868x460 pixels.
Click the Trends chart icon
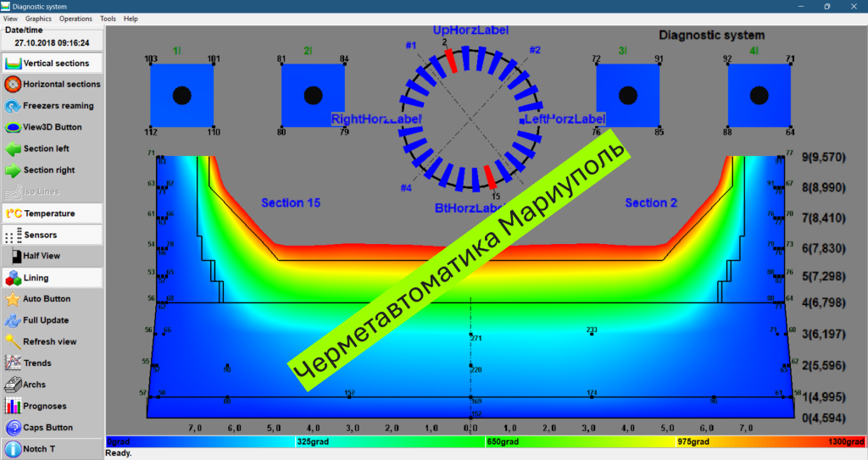[13, 363]
